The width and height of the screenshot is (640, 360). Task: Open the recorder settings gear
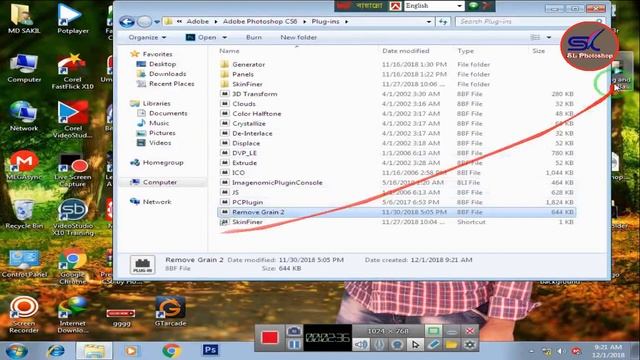[470, 345]
